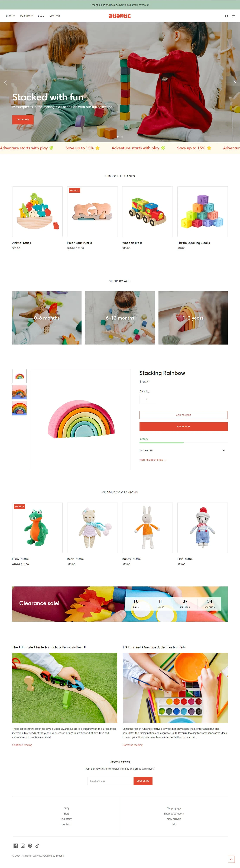Open the search icon in header
240x868 pixels.
226,16
